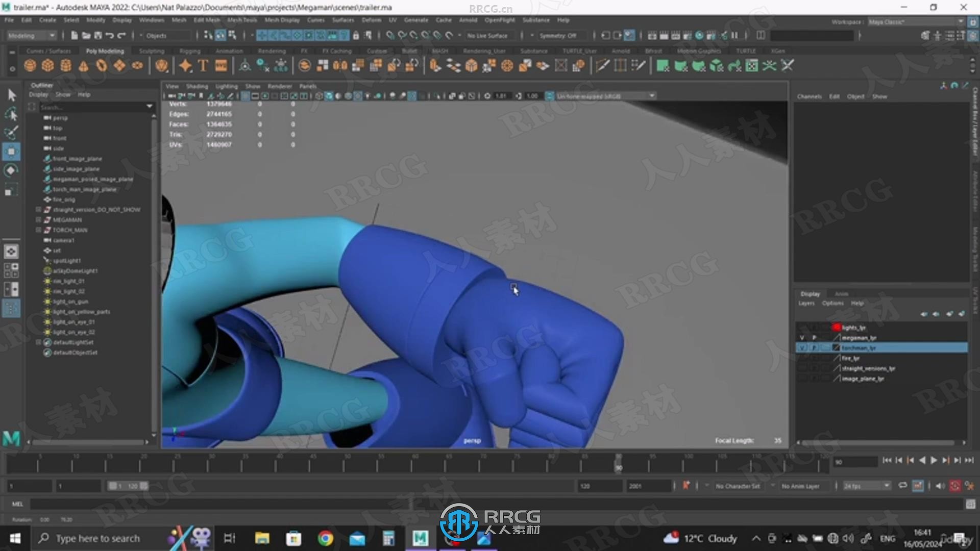Click the Save Scene disk icon
The image size is (980, 551).
97,35
